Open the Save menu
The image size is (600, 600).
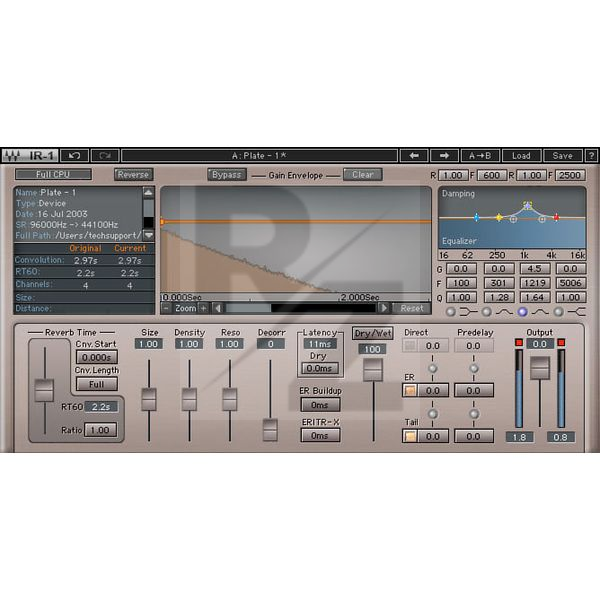562,156
